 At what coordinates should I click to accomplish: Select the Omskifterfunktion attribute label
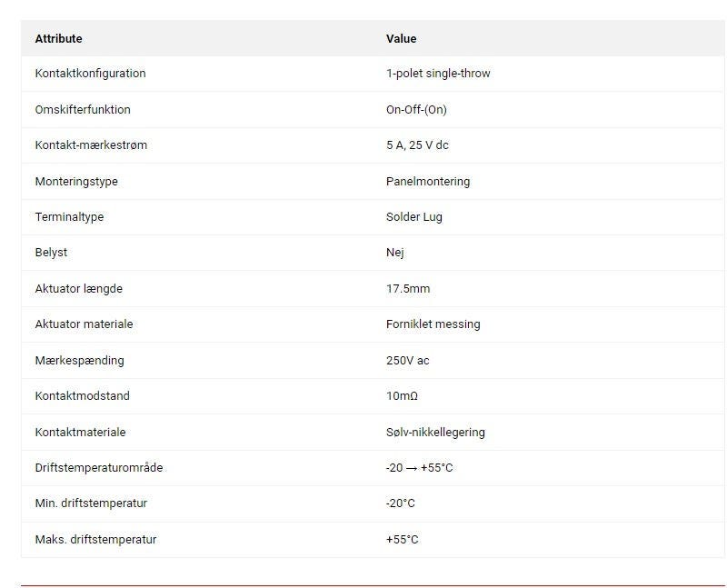83,110
